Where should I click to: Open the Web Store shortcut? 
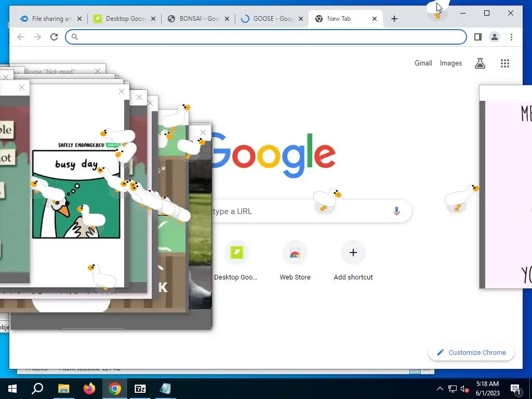click(295, 261)
